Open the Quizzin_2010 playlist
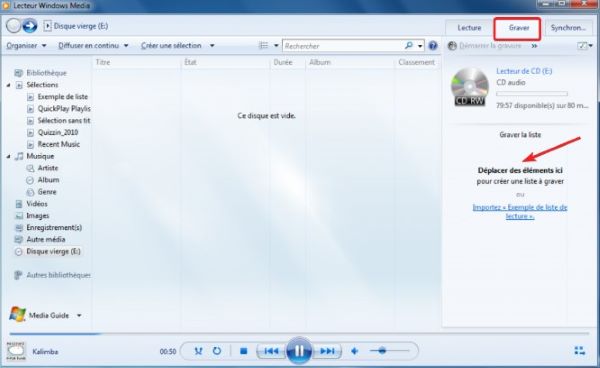Image resolution: width=600 pixels, height=368 pixels. 58,132
